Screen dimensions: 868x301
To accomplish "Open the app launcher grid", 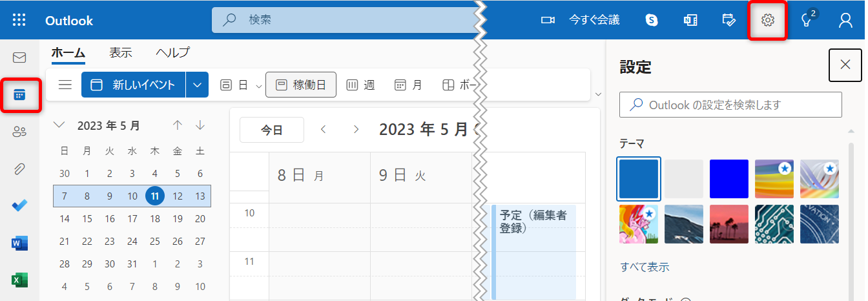I will pos(19,20).
